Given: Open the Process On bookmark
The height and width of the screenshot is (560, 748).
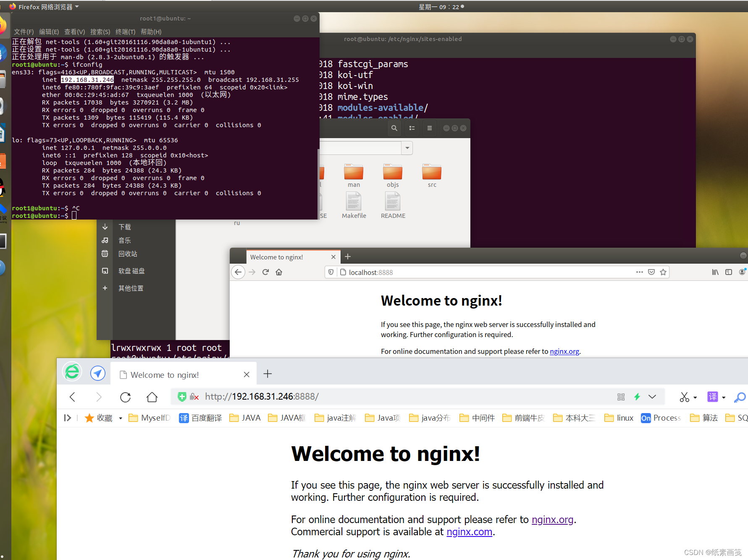Looking at the screenshot, I should coord(661,418).
